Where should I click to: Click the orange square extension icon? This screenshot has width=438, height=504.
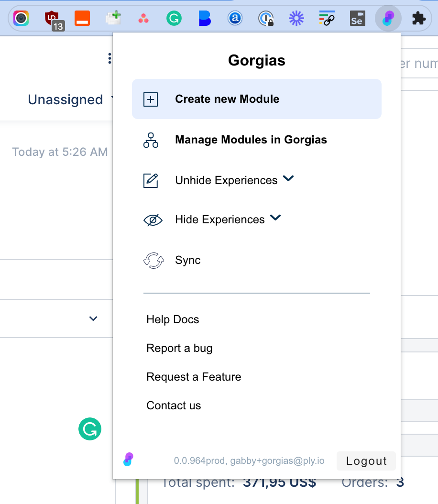[x=82, y=18]
